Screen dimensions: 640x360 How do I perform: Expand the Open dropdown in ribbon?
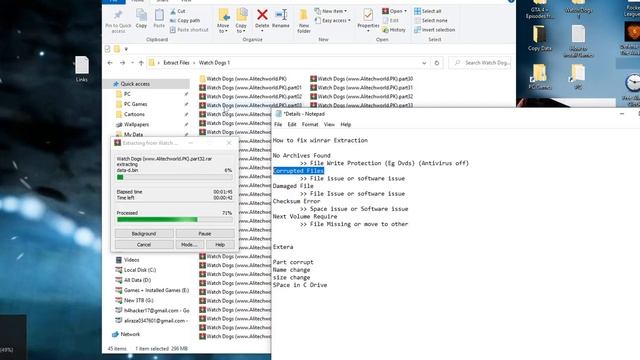394,11
